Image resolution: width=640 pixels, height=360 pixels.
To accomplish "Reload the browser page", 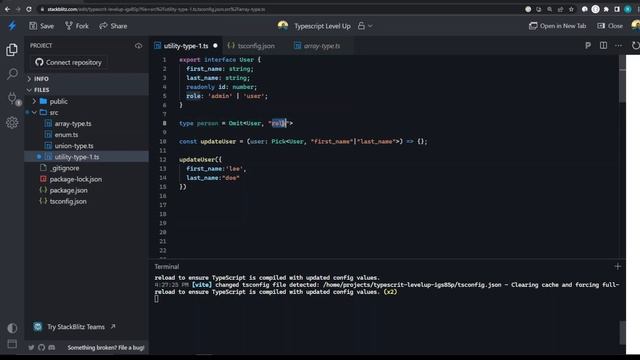I will tap(29, 9).
